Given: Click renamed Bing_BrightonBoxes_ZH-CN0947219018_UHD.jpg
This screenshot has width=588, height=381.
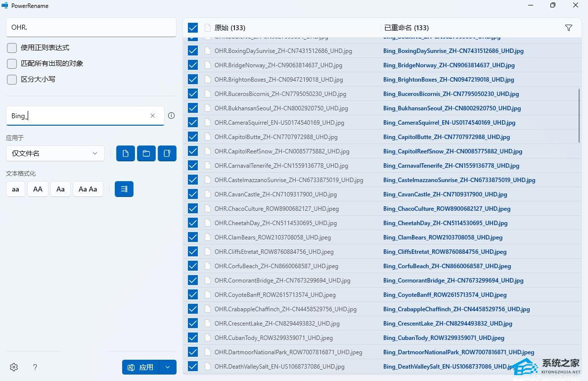Looking at the screenshot, I should click(x=449, y=79).
